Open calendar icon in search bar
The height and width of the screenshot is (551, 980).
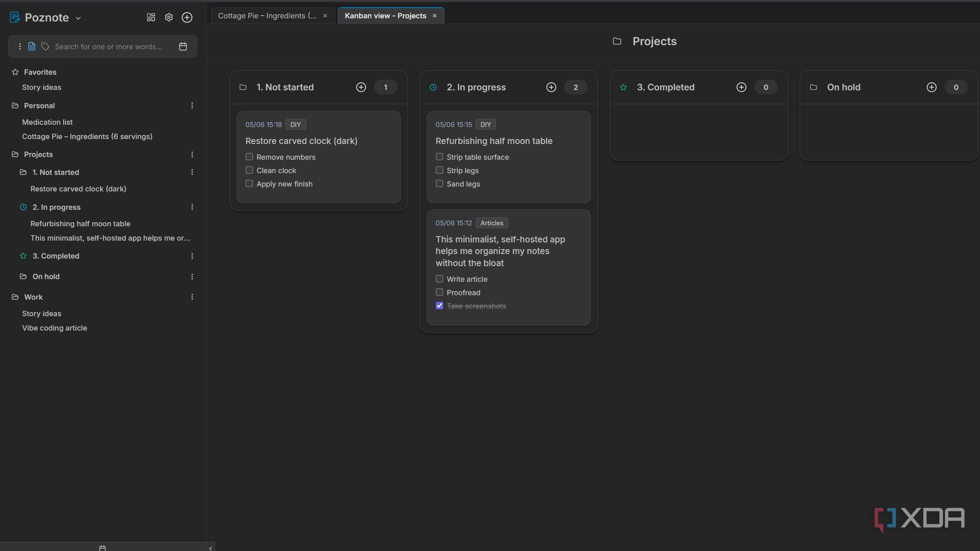tap(183, 47)
